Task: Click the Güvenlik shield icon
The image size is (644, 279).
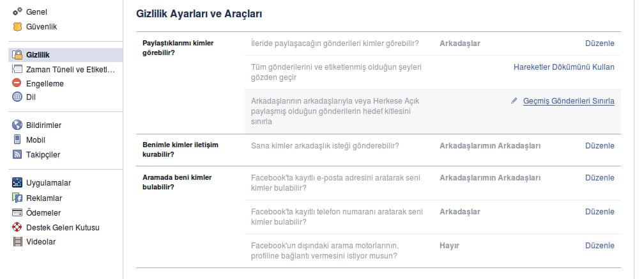Action: (17, 27)
